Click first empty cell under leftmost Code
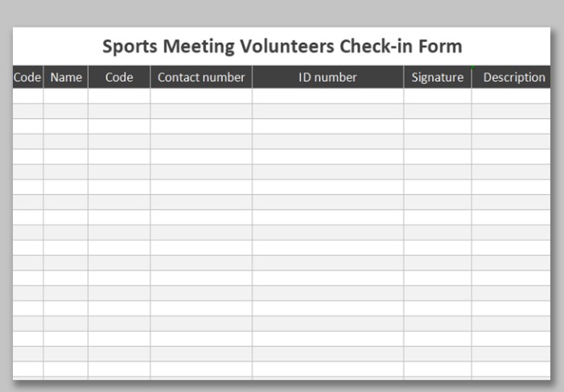Screen dimensions: 564x392 pyautogui.click(x=27, y=96)
